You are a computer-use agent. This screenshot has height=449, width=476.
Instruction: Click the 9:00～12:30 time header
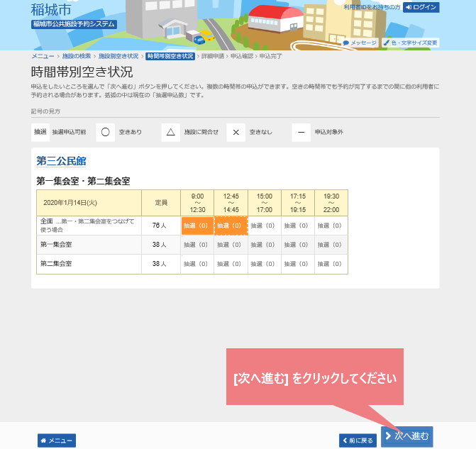pos(197,203)
